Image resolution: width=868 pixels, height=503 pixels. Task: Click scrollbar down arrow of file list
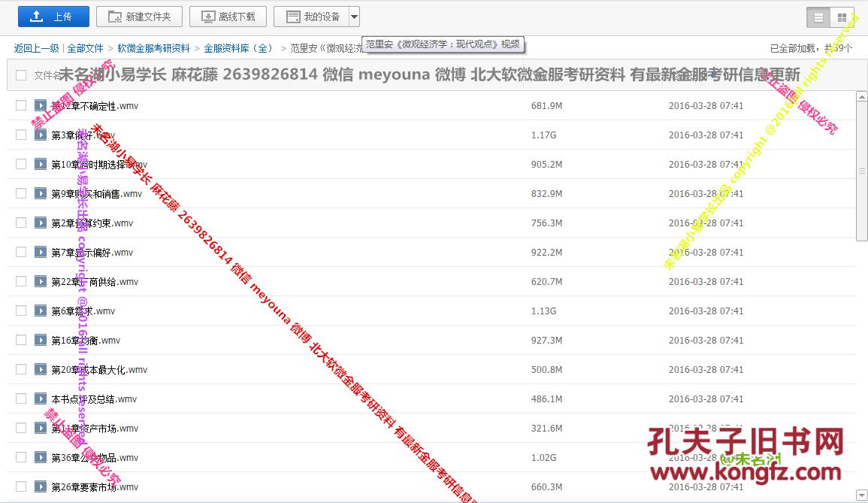861,494
